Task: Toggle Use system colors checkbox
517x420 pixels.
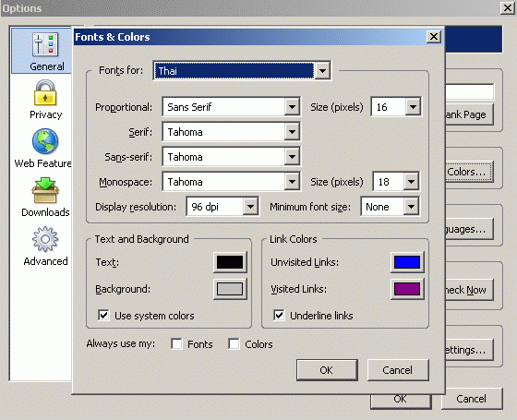Action: tap(103, 315)
